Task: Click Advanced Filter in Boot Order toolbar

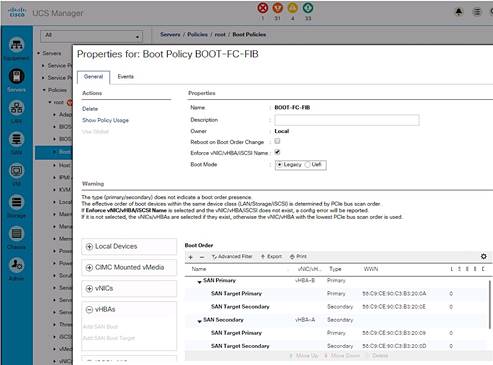Action: [x=232, y=256]
